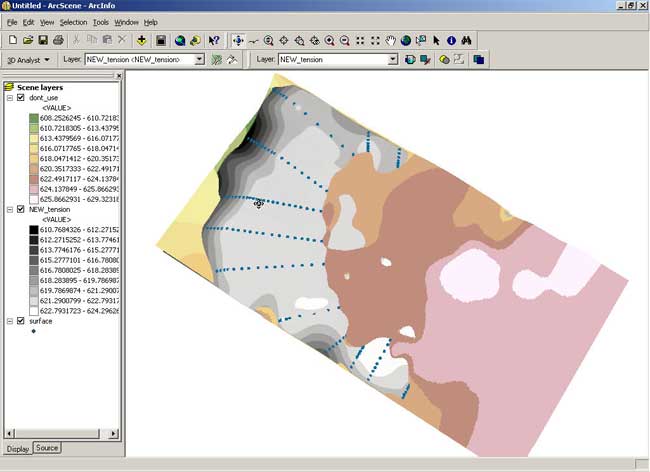This screenshot has width=650, height=472.
Task: Launch ArcMap globe icon
Action: (180, 40)
